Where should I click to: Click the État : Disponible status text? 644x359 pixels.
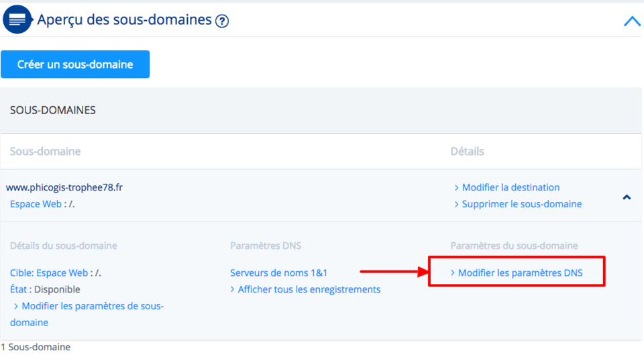point(45,290)
